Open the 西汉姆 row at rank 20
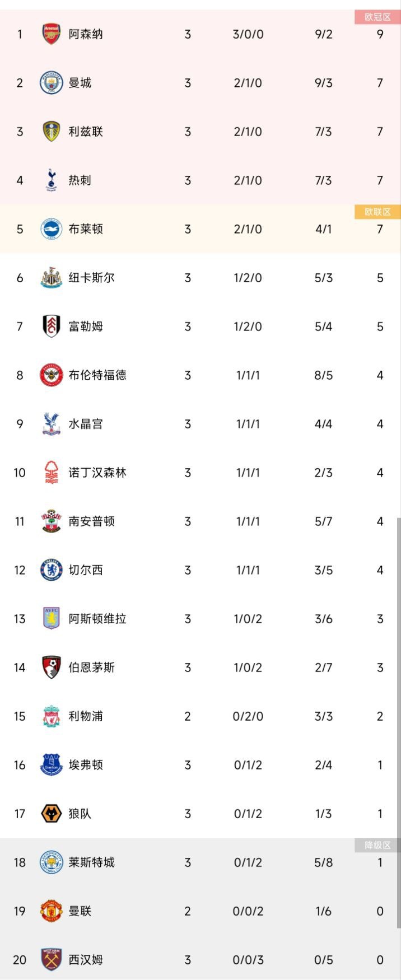 [x=200, y=960]
